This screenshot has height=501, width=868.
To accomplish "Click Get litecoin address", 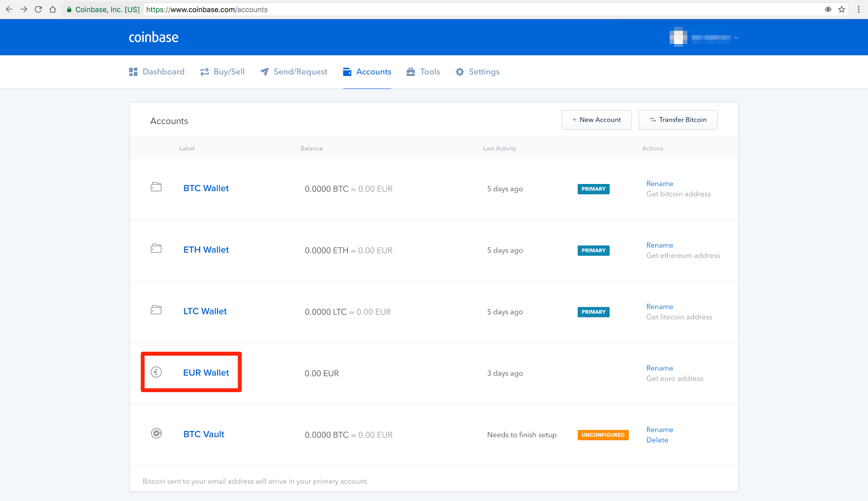I will point(679,317).
